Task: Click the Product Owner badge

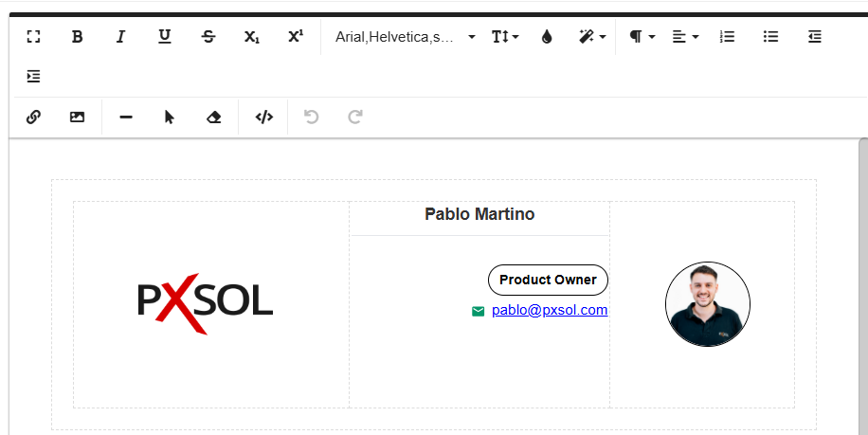Action: coord(548,280)
